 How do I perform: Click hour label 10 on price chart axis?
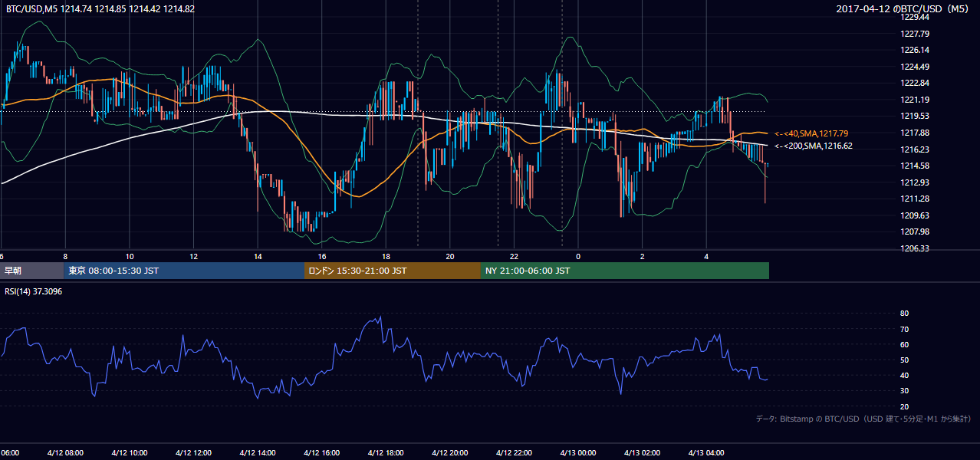coord(130,256)
